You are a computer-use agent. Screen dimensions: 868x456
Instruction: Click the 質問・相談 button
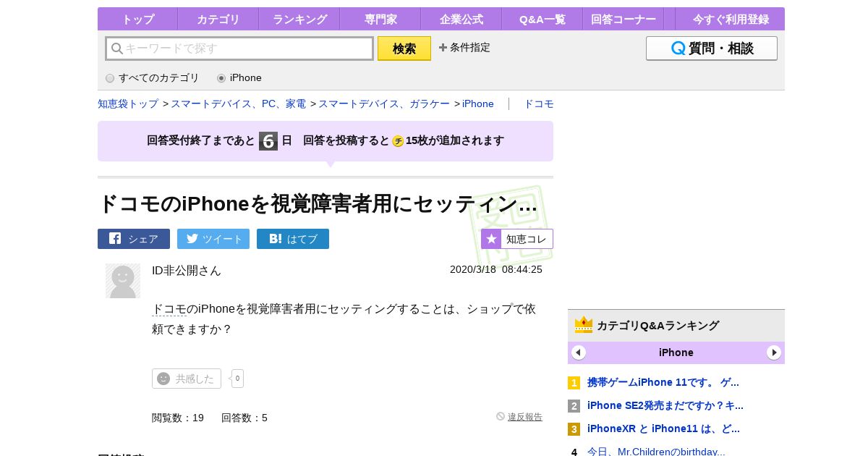click(x=712, y=48)
